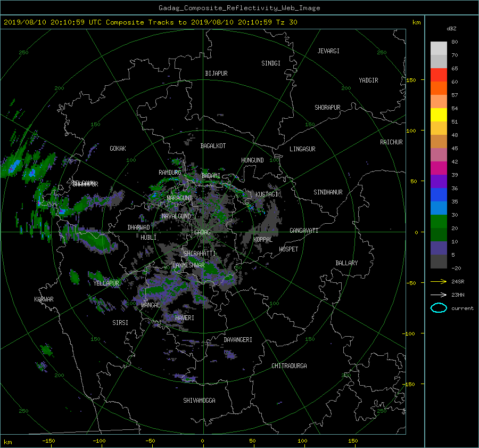Select the HOSPET city label
Viewport: 479px width, 448px height.
point(288,249)
